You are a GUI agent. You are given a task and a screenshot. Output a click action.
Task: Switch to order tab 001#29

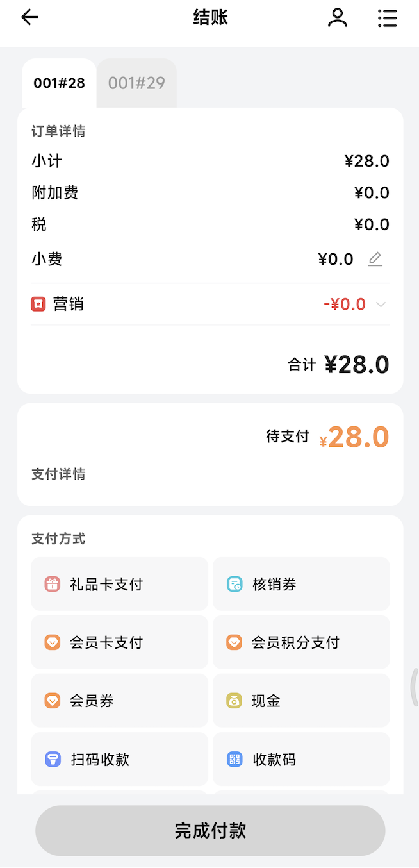[136, 83]
